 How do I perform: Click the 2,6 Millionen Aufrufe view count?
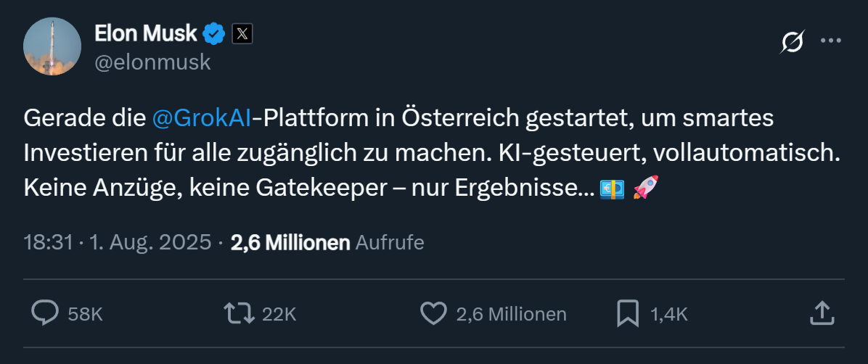327,242
